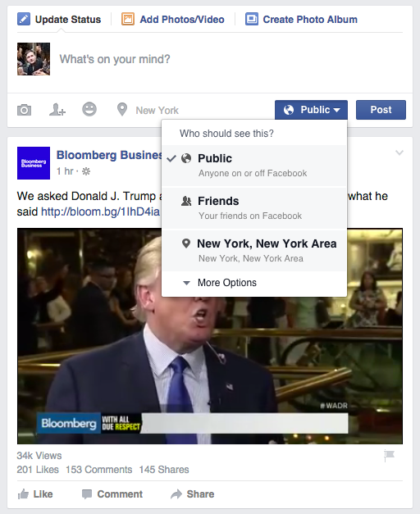This screenshot has height=514, width=420.
Task: Click the camera icon to add a photo
Action: pos(24,110)
